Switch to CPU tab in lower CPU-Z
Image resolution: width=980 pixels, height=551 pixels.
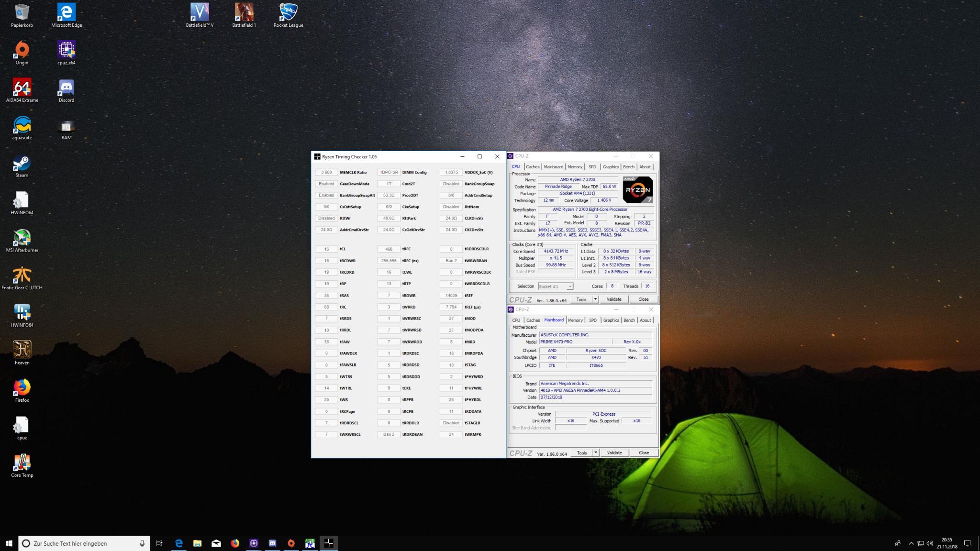click(x=516, y=320)
